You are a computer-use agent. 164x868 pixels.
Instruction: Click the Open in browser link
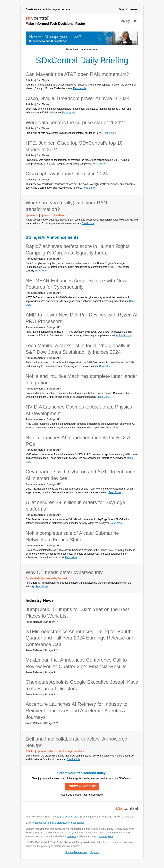[x=129, y=9]
